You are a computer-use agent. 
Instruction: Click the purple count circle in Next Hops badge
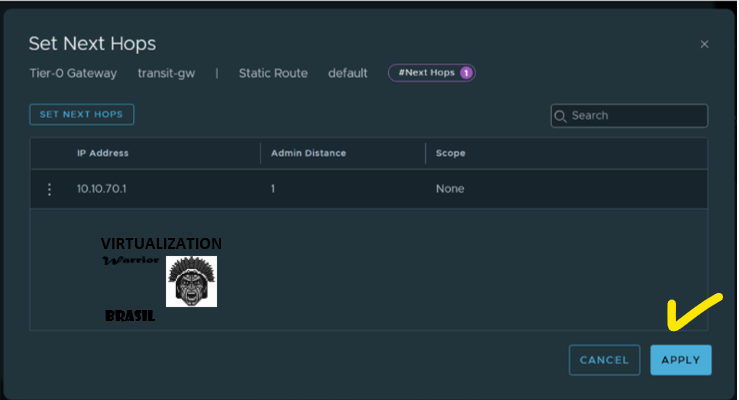point(466,73)
